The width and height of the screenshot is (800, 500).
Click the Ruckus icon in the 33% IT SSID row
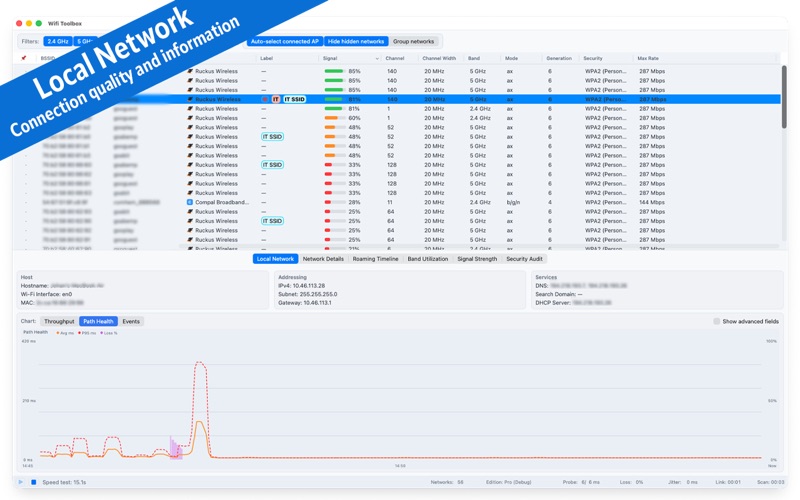click(190, 165)
